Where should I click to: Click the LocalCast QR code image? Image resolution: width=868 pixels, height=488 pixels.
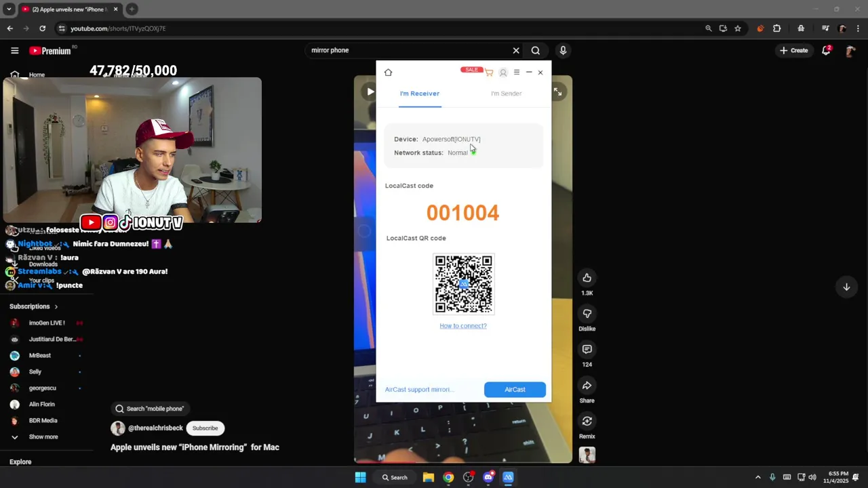pyautogui.click(x=464, y=284)
